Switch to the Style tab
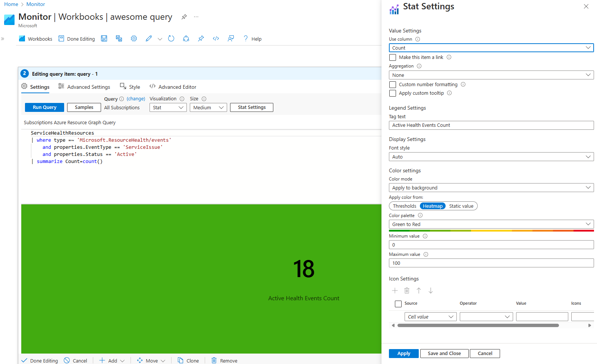597x364 pixels. [130, 87]
